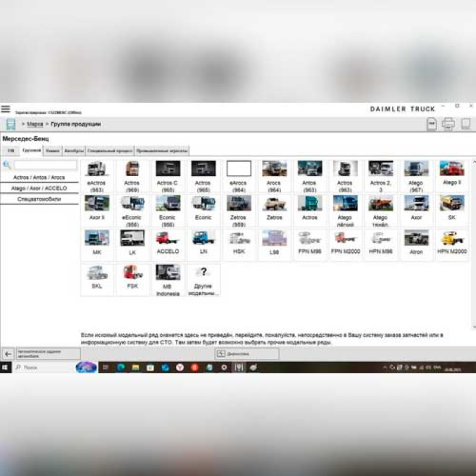Select the FPN M96 model
This screenshot has height=476, width=476.
(x=309, y=245)
